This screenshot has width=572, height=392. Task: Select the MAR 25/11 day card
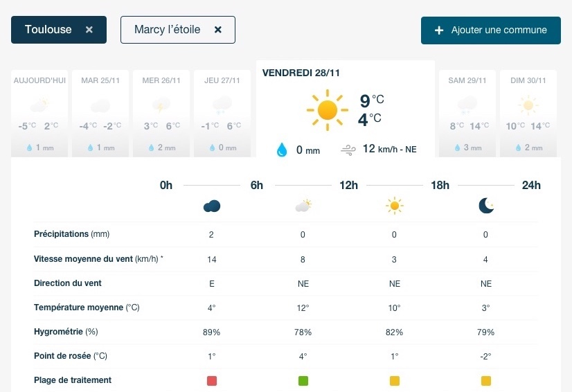(x=100, y=114)
